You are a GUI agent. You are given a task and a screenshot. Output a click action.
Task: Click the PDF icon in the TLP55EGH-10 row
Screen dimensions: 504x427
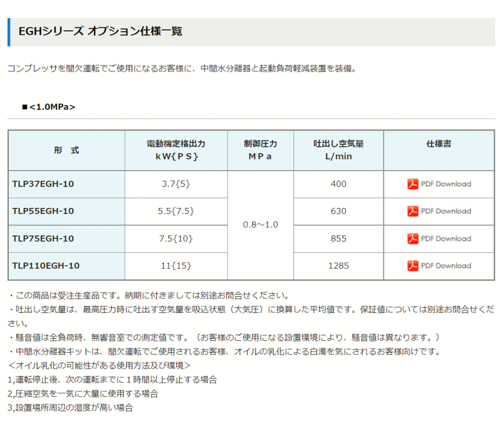click(x=413, y=211)
